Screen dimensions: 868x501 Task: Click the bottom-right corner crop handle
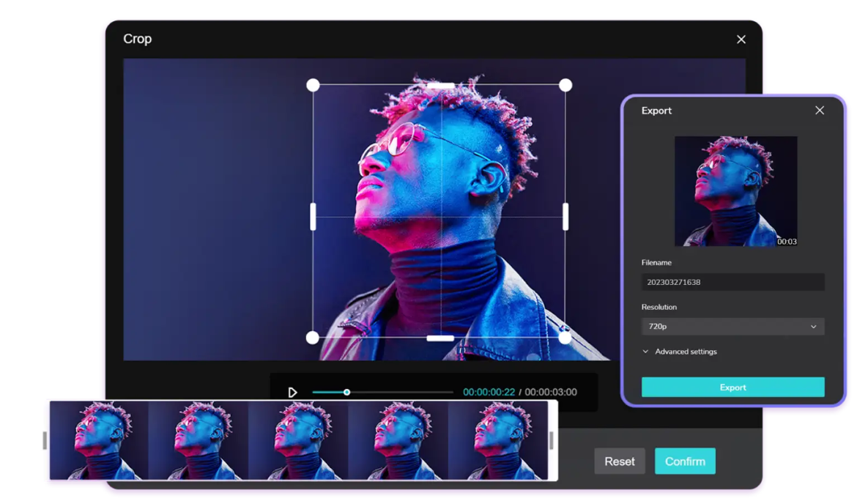565,338
